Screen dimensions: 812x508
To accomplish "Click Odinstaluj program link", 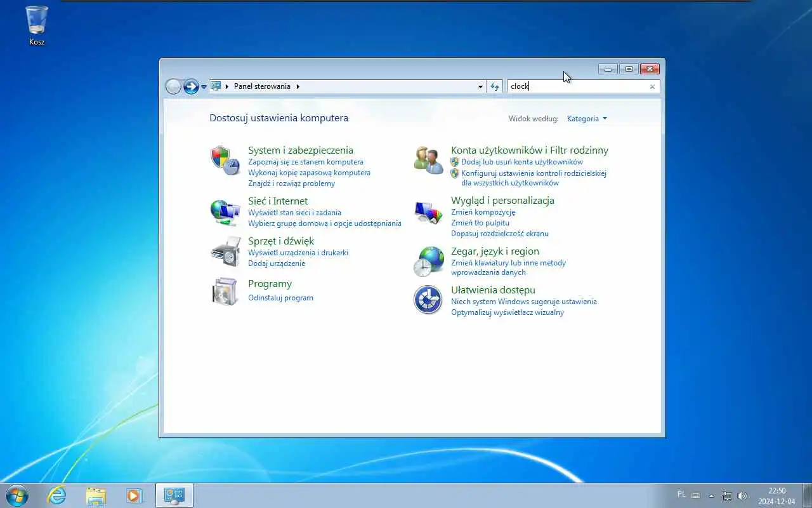I will point(280,298).
